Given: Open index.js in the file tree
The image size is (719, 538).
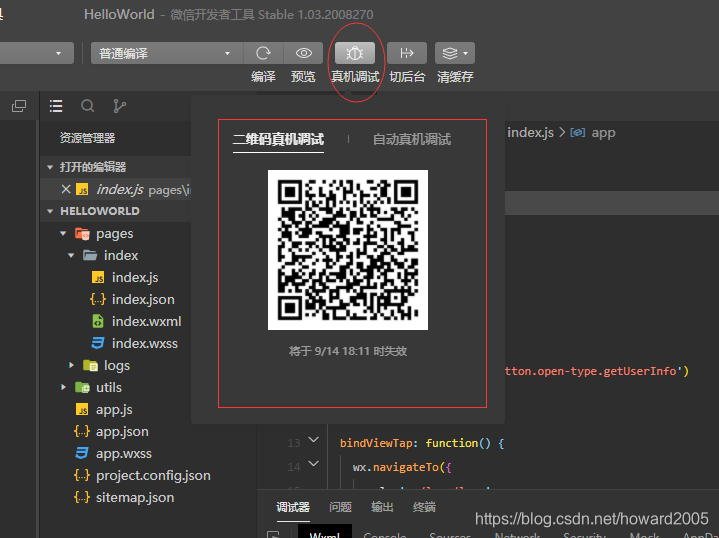Looking at the screenshot, I should 135,277.
